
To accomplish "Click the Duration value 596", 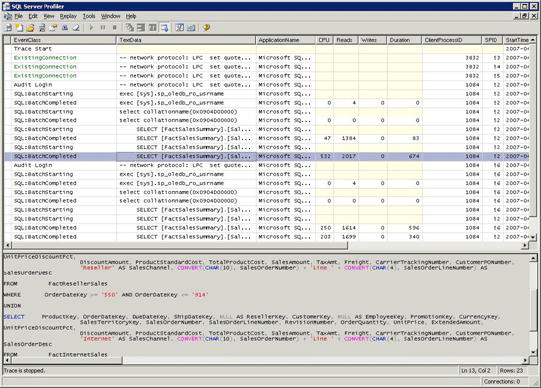I will pyautogui.click(x=414, y=228).
